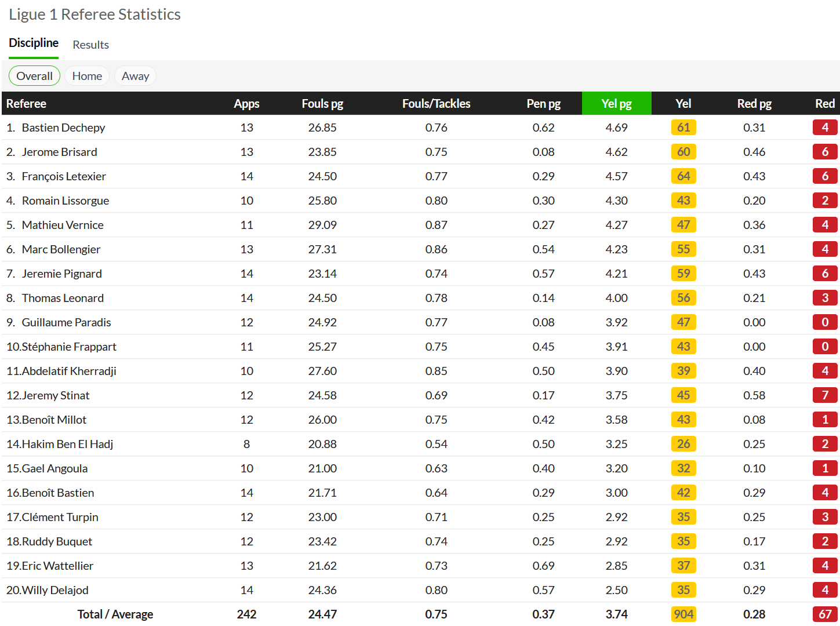Viewport: 840px width, 626px height.
Task: Click Jeremy Stinat's red card badge 7
Action: tap(825, 395)
